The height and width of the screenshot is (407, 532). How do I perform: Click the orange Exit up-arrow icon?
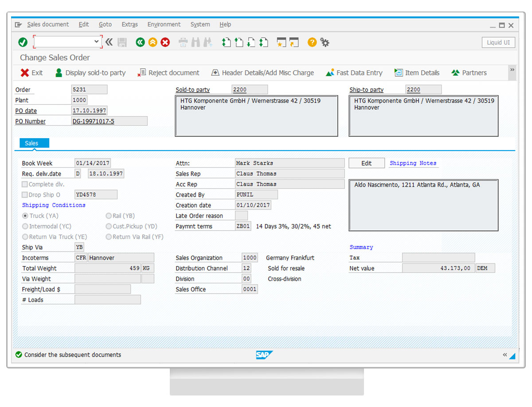pyautogui.click(x=153, y=43)
